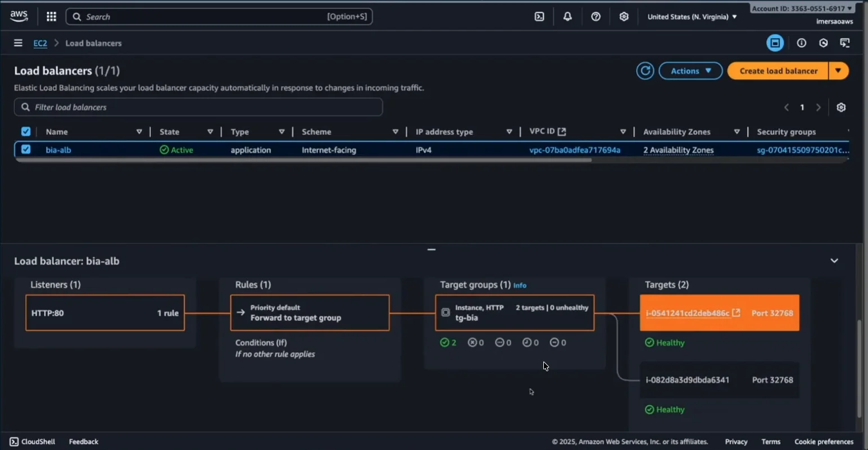Sort by the Scheme column arrow

click(396, 131)
